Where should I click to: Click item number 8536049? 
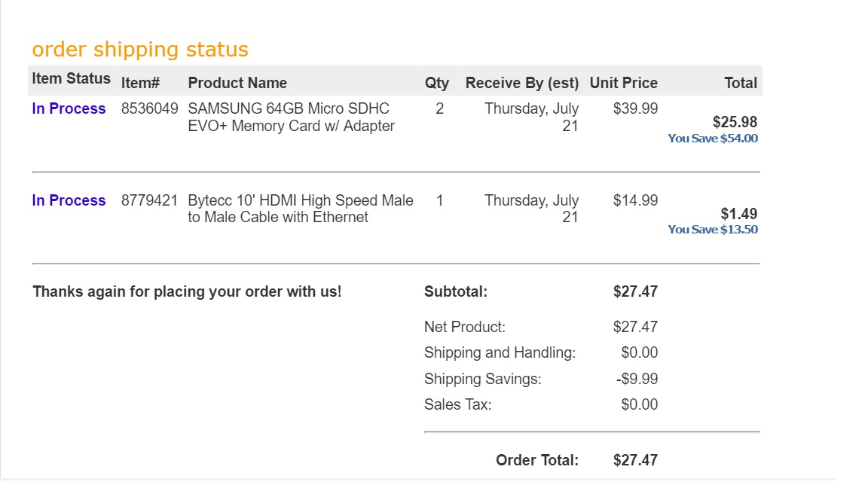pyautogui.click(x=149, y=108)
